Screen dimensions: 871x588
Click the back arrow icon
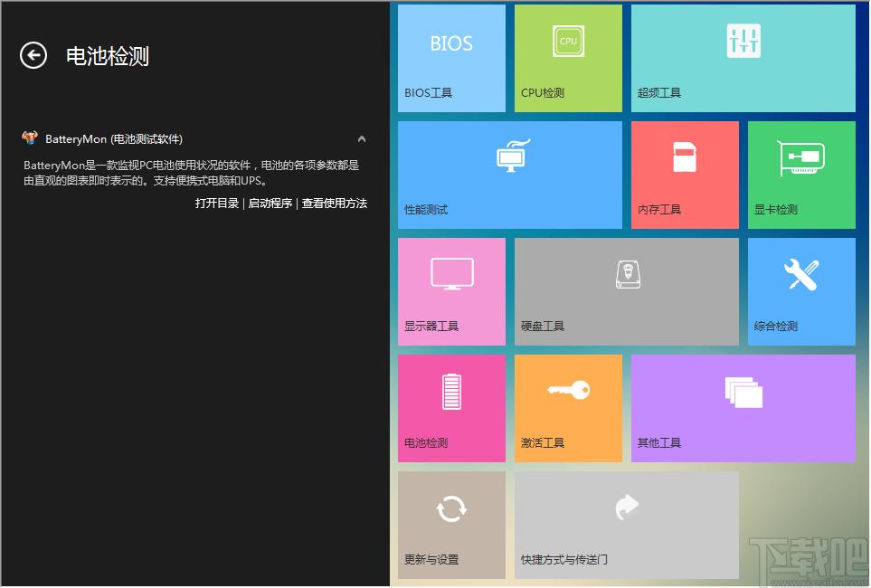coord(33,56)
